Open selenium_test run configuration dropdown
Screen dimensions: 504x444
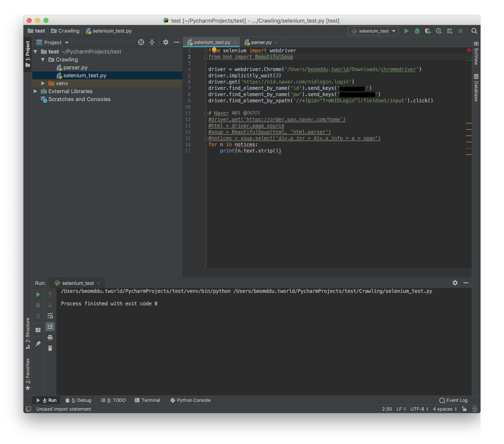373,31
